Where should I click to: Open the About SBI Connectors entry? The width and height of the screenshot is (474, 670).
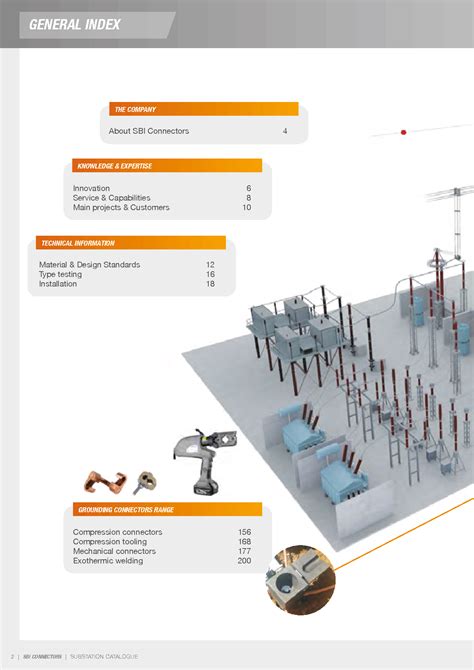149,131
